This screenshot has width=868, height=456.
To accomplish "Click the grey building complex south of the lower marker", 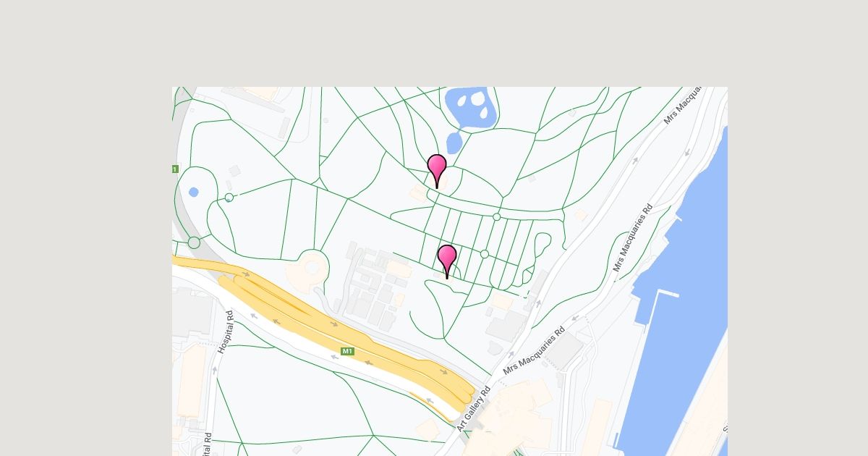I will click(x=373, y=290).
